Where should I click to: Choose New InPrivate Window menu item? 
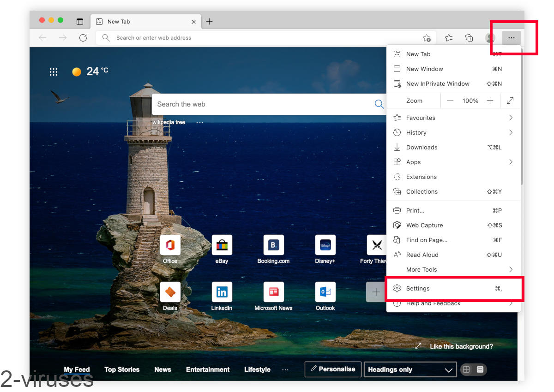(x=438, y=83)
